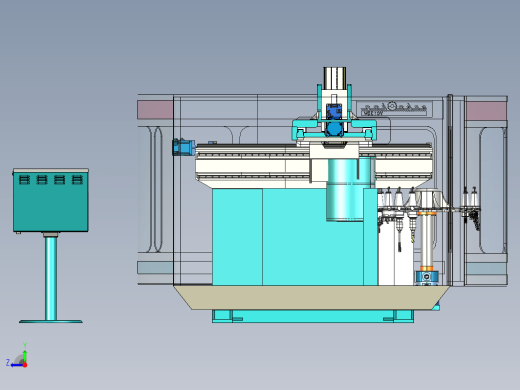
Task: Select the large cyan machine base block
Action: point(287,237)
